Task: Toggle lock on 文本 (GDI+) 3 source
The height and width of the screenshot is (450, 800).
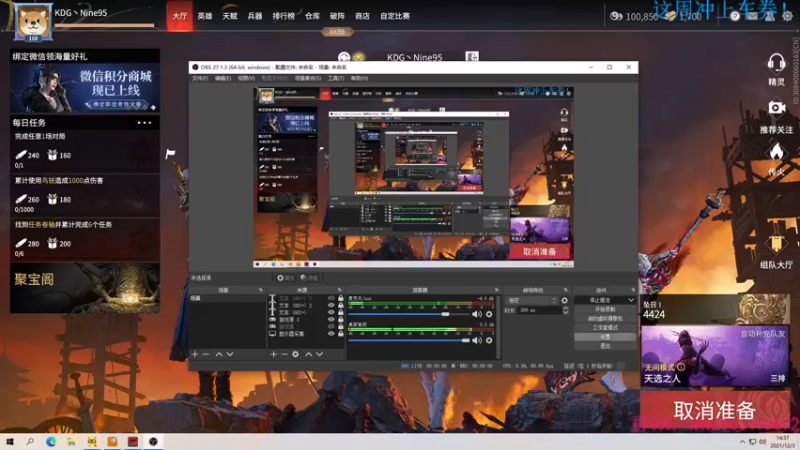Action: coord(341,298)
